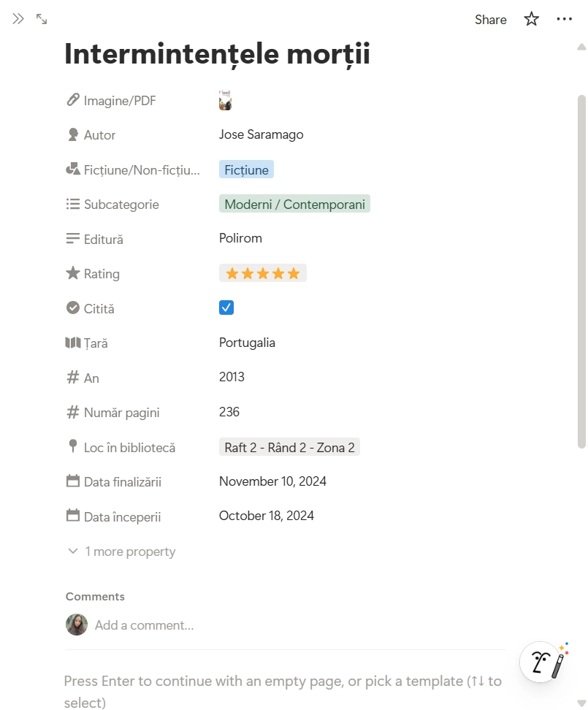Click the Rating star property icon
588x710 pixels.
pyautogui.click(x=73, y=273)
